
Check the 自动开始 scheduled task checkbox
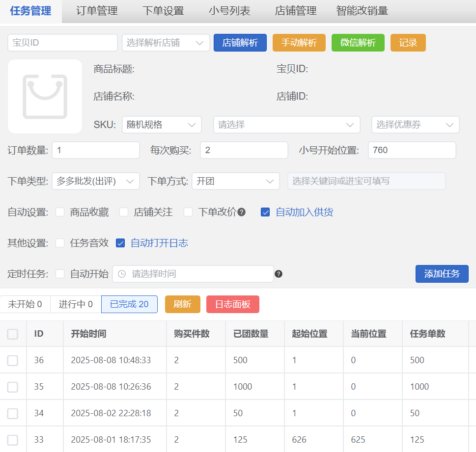pyautogui.click(x=60, y=274)
